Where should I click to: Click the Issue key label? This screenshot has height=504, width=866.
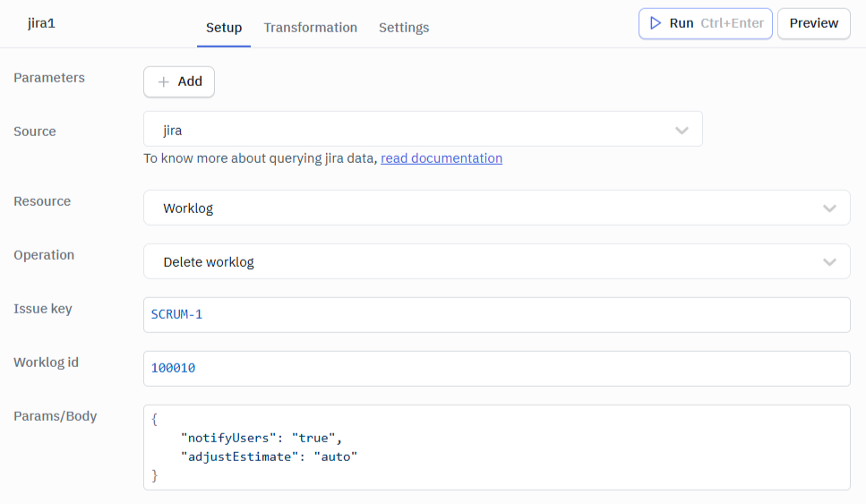click(43, 309)
